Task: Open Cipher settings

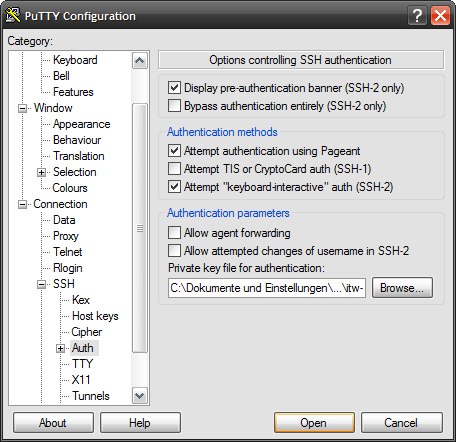Action: 87,332
